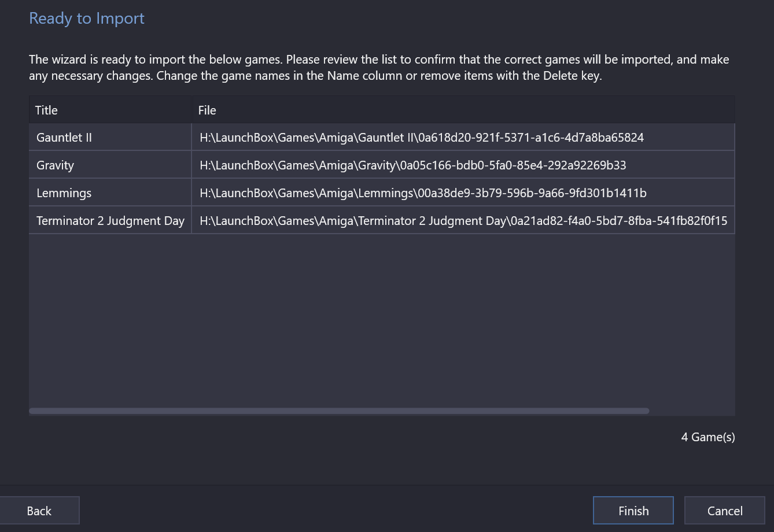Click the Ready to Import heading

click(87, 19)
